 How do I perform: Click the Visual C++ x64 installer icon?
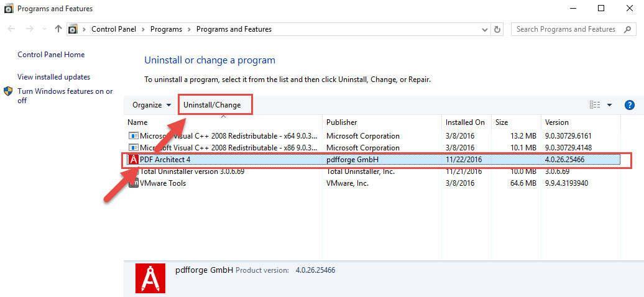coord(133,136)
